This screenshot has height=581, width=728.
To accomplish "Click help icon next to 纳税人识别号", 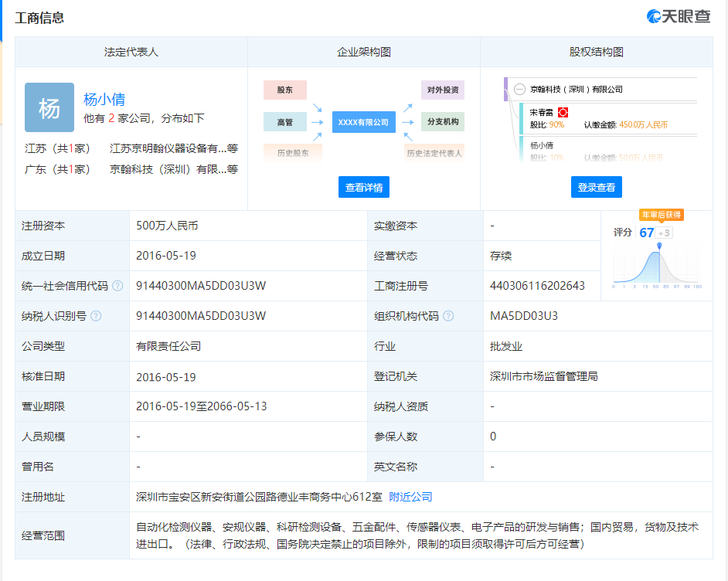I will tap(96, 316).
